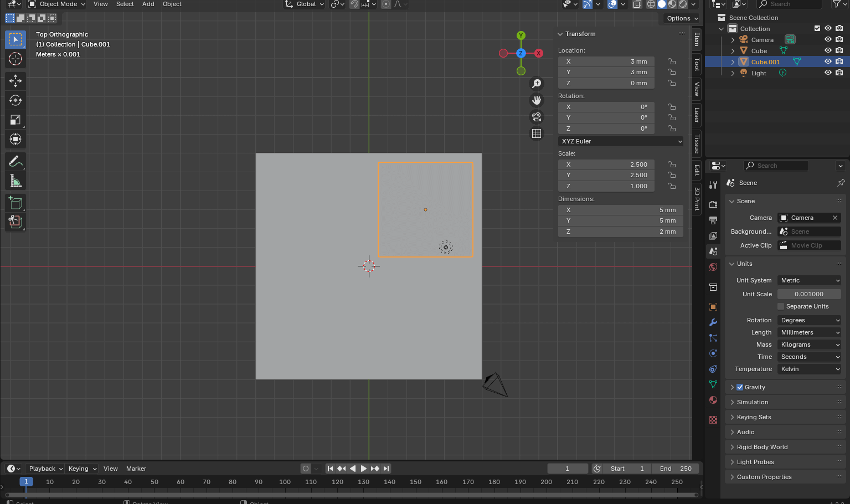Enable the Separate Units checkbox

(781, 306)
